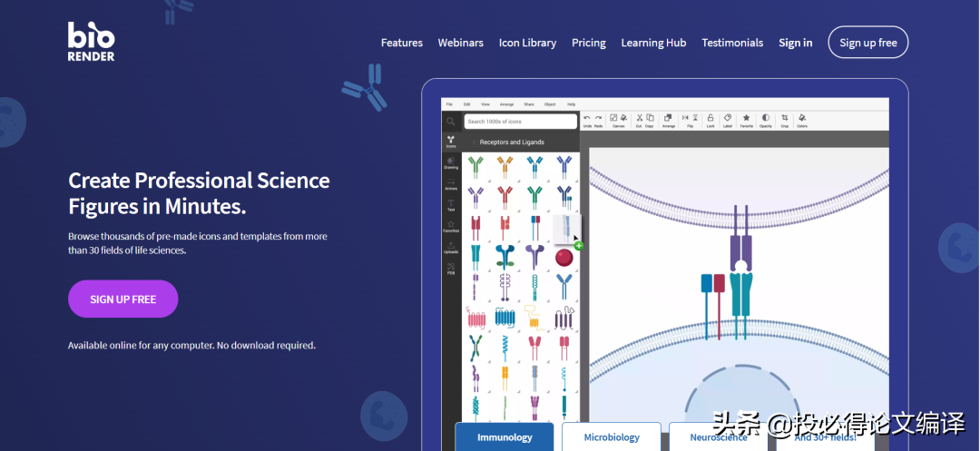Open the Favorites panel in sidebar
This screenshot has height=451, width=980.
click(x=451, y=227)
